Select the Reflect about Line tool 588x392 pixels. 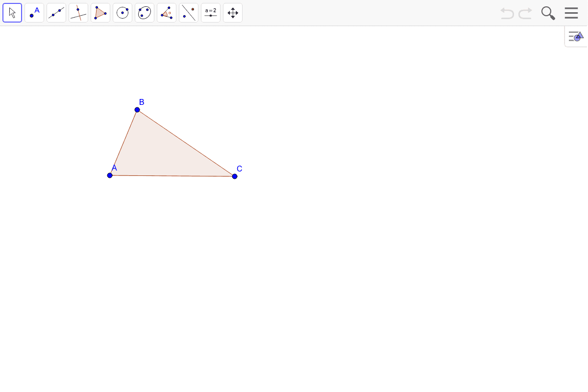click(189, 13)
